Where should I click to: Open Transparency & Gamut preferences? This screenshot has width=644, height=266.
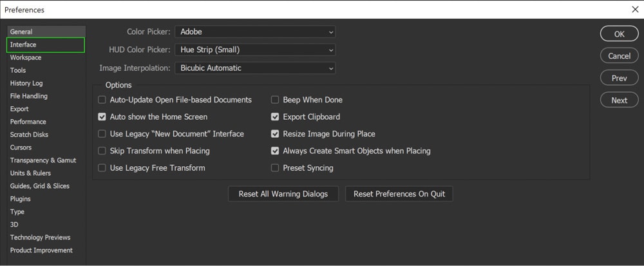pyautogui.click(x=46, y=160)
